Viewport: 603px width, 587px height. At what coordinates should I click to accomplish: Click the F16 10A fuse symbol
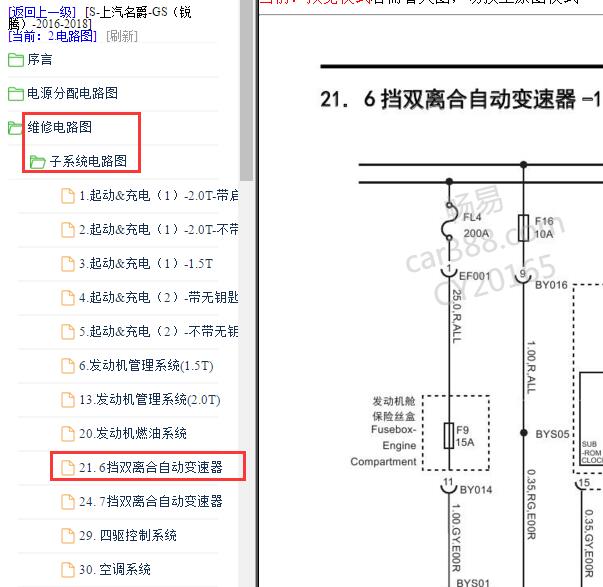click(523, 228)
